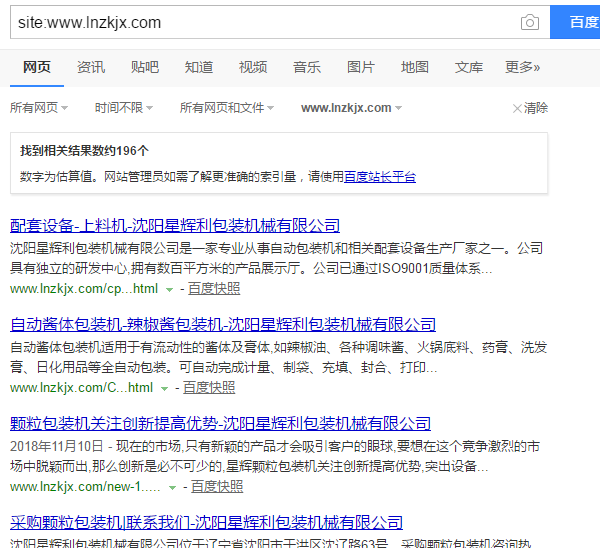Open the 图片 tab

361,67
